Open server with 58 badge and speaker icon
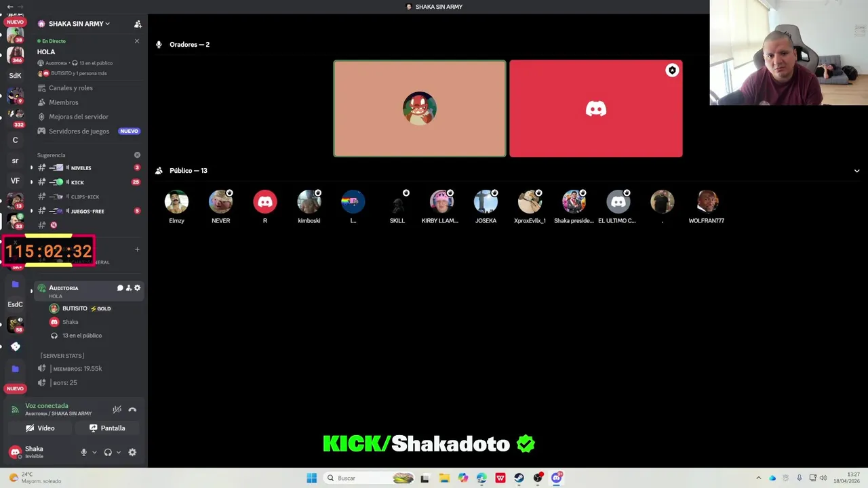868x488 pixels. 15,325
